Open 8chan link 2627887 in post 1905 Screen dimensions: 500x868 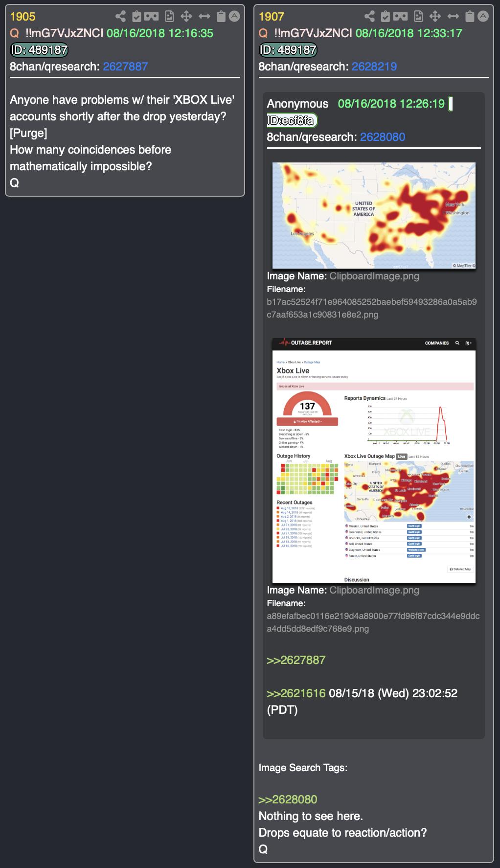[125, 67]
